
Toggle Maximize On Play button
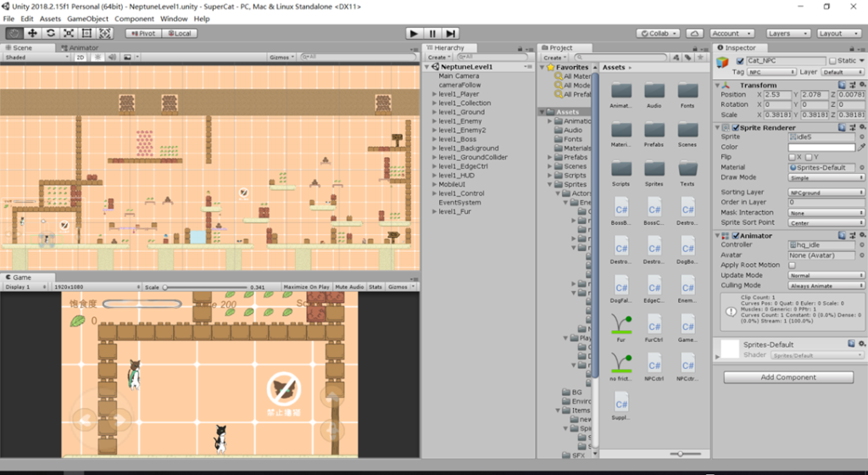point(307,288)
